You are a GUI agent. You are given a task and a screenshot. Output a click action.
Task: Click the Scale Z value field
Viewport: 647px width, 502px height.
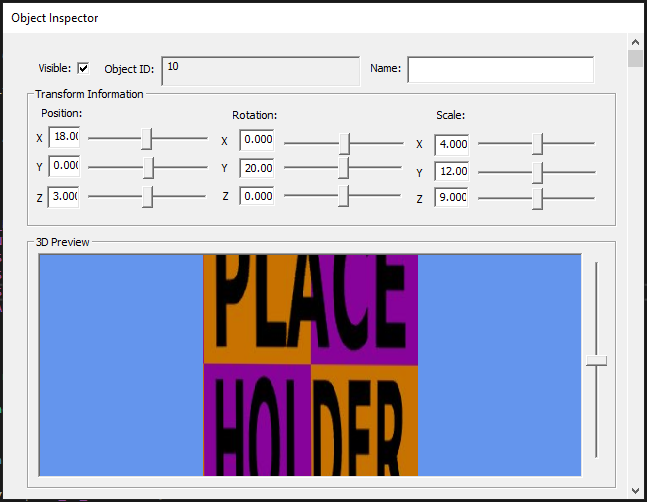452,198
